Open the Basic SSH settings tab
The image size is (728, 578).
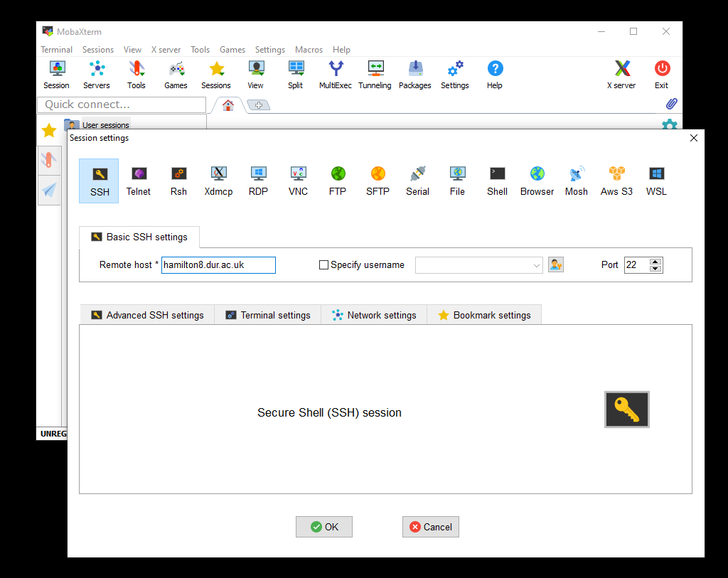(139, 237)
